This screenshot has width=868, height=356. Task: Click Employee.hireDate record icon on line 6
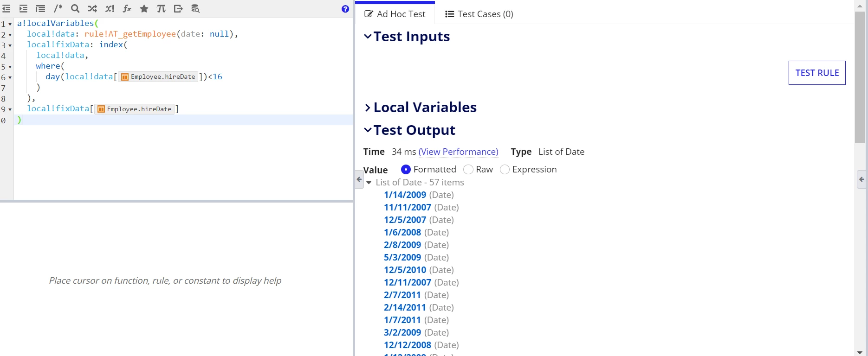124,77
